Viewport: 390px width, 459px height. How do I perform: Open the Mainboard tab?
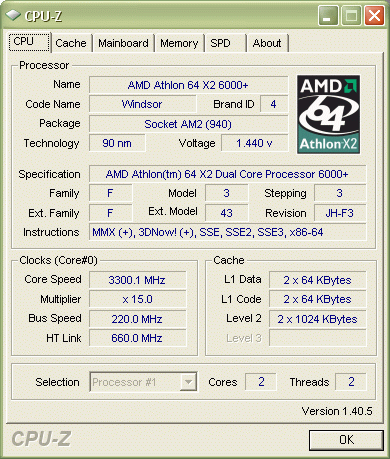coord(123,43)
